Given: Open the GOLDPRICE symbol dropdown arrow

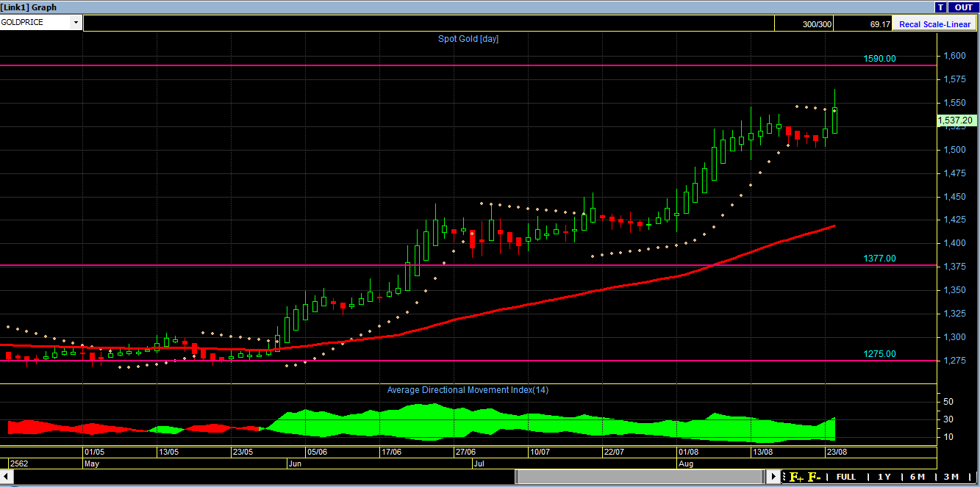Looking at the screenshot, I should (x=76, y=23).
